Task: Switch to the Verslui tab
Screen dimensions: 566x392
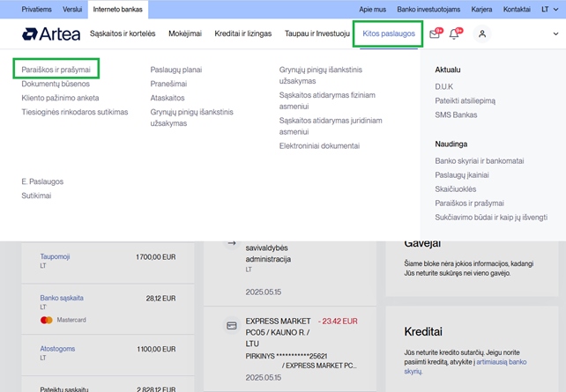Action: (72, 10)
